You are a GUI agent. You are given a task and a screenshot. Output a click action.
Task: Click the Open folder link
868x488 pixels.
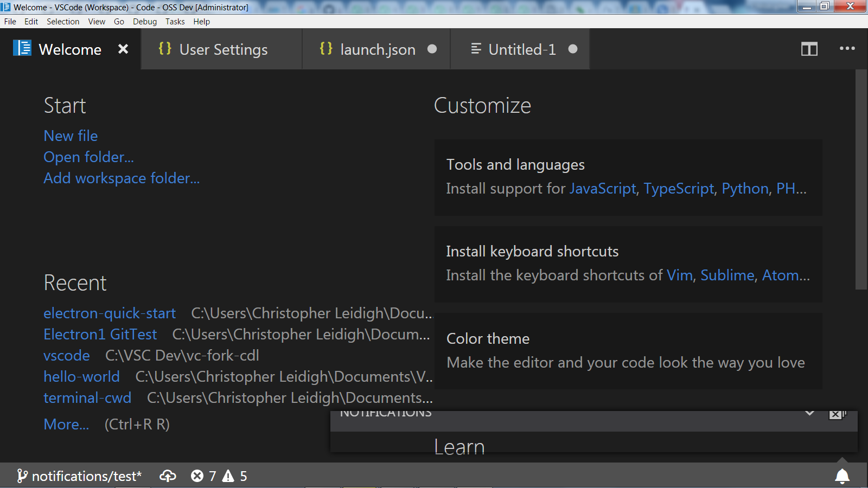[88, 157]
